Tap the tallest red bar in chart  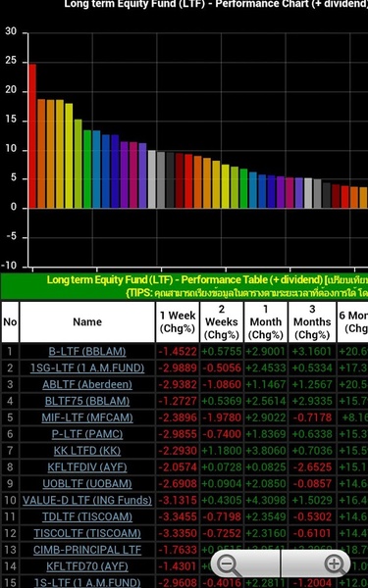(x=32, y=136)
